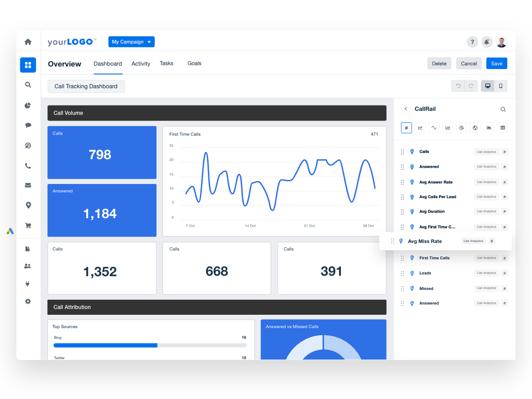Click the email envelope sidebar icon
The height and width of the screenshot is (399, 532).
pos(28,185)
